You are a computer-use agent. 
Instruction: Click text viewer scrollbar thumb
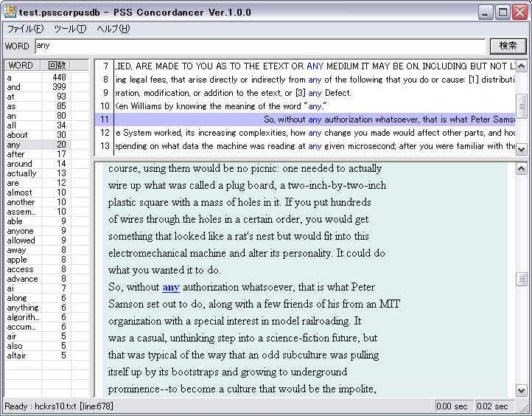[x=521, y=279]
